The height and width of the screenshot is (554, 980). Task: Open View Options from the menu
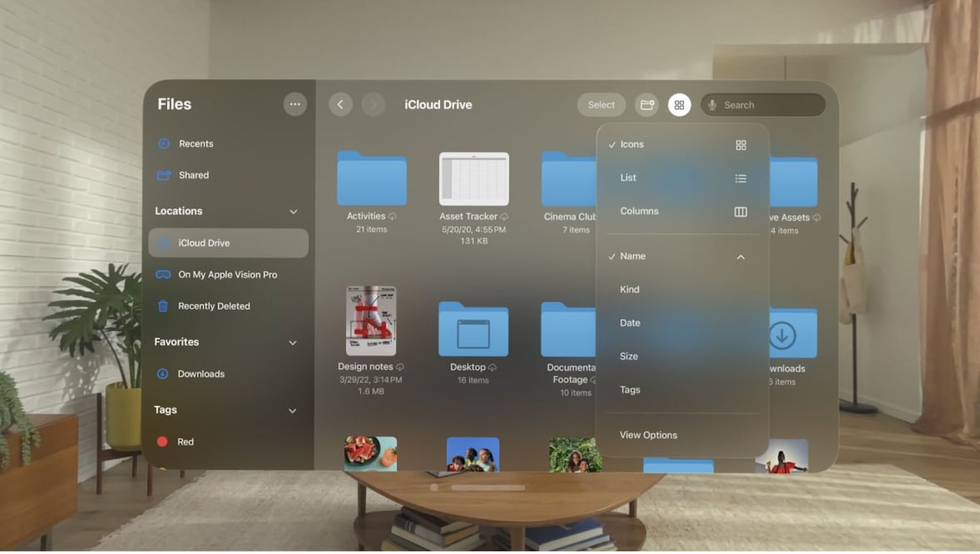[648, 435]
